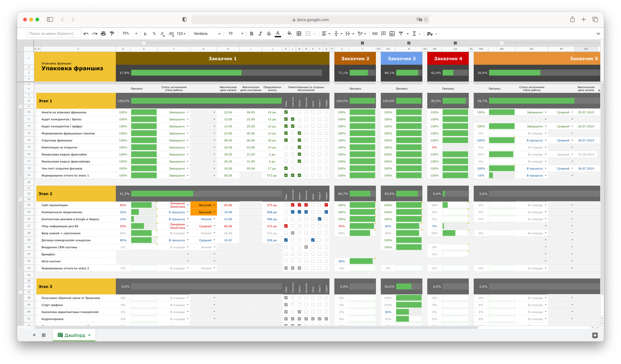
Task: Toggle strikethrough formatting
Action: click(x=269, y=34)
